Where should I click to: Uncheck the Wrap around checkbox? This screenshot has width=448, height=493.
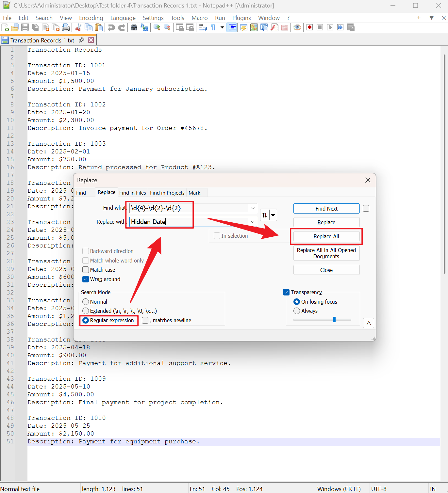point(86,279)
